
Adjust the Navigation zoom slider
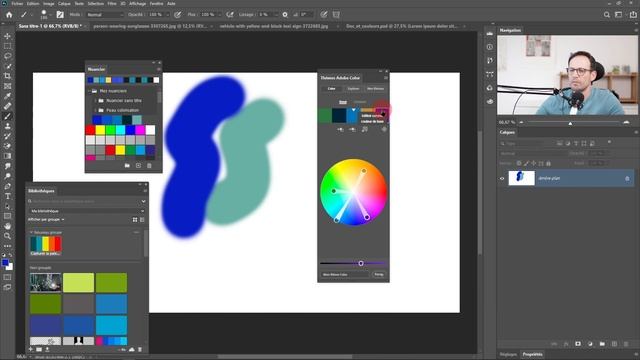(x=570, y=122)
